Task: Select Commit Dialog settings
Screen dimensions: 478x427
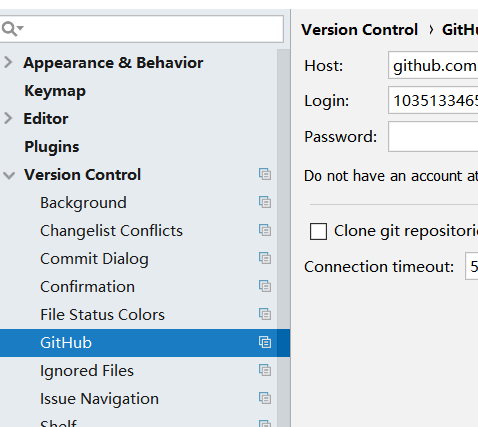Action: pos(94,259)
